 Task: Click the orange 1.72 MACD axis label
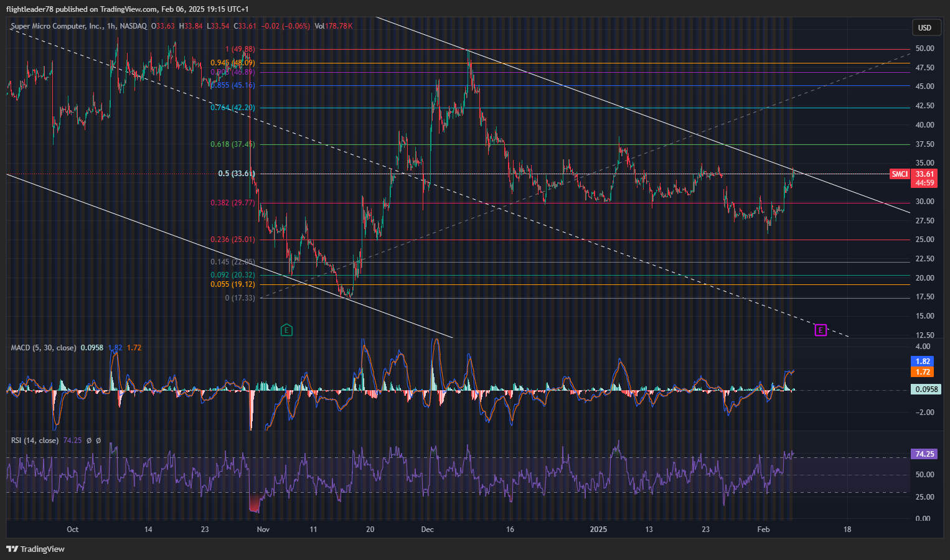923,372
